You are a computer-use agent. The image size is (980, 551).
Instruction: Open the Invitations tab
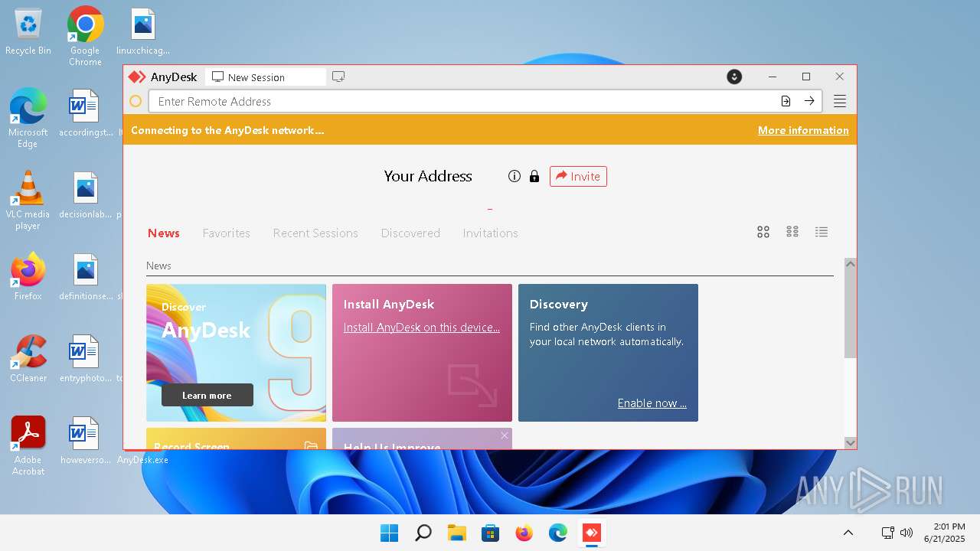(x=490, y=233)
